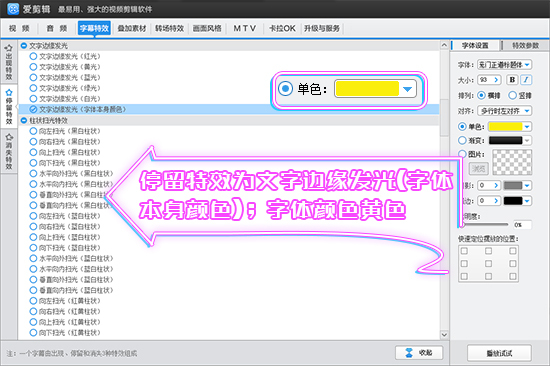Click shadow value stepper arrow
The width and height of the screenshot is (550, 366).
[496, 185]
